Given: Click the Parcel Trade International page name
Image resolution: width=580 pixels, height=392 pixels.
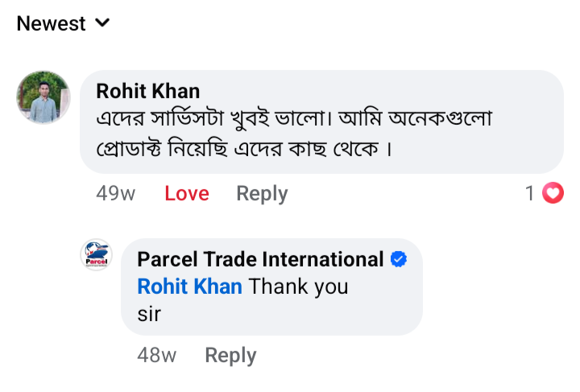Looking at the screenshot, I should [260, 259].
